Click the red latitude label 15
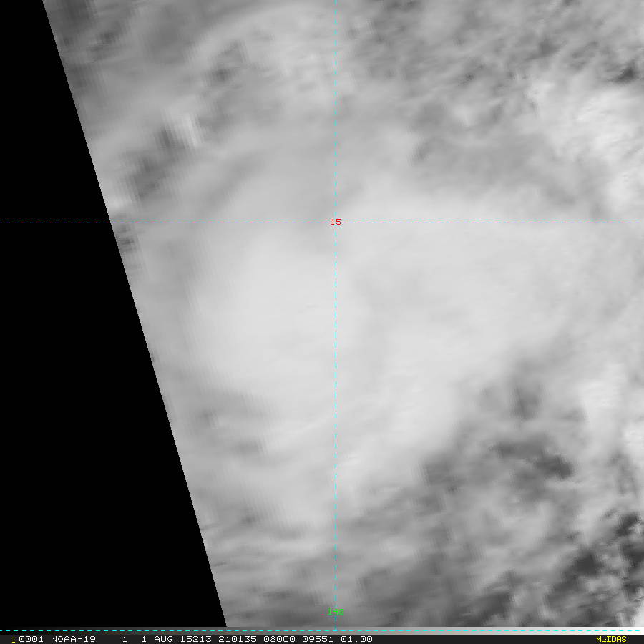 point(335,222)
